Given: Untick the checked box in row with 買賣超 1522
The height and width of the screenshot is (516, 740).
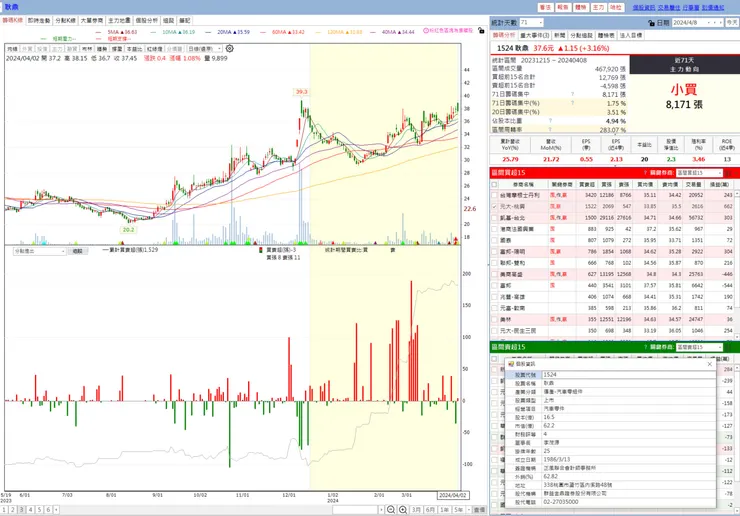Looking at the screenshot, I should [494, 206].
